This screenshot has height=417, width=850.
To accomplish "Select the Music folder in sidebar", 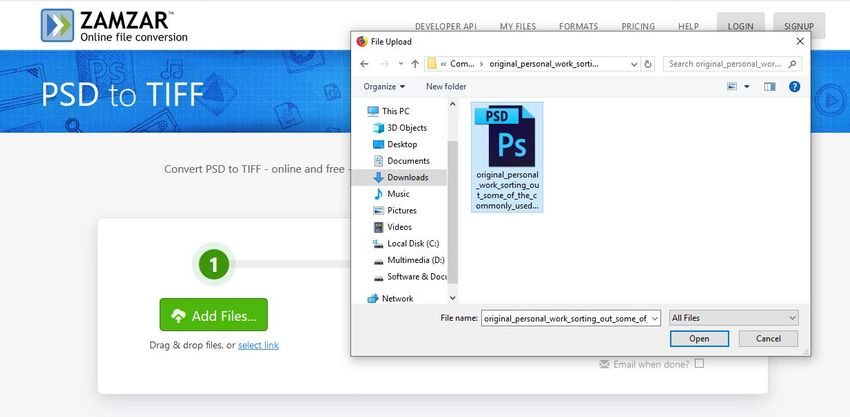I will click(398, 194).
